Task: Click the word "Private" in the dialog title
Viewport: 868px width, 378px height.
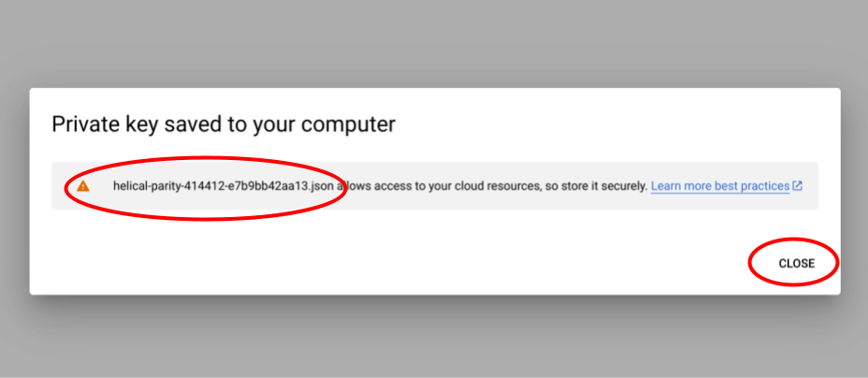Action: 82,124
